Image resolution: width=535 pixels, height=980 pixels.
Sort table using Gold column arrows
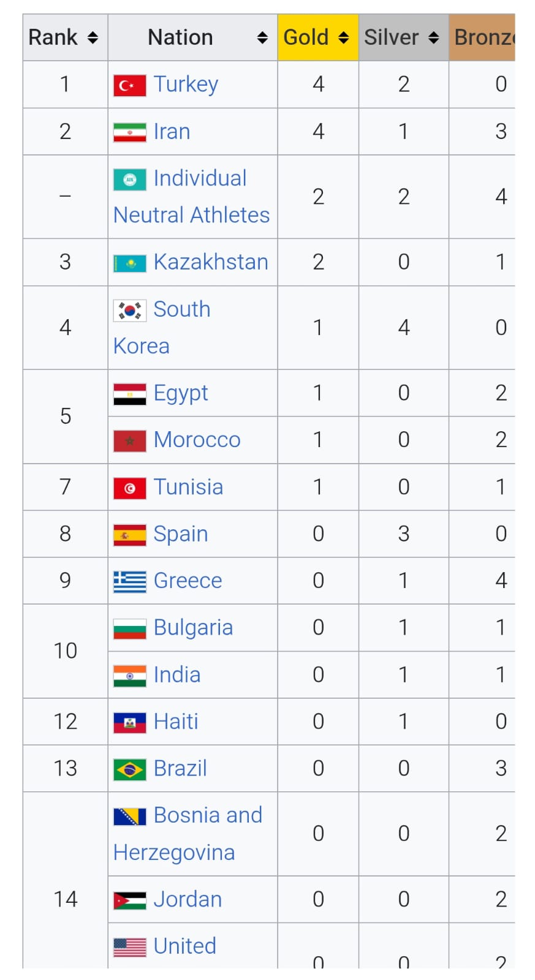pyautogui.click(x=344, y=38)
